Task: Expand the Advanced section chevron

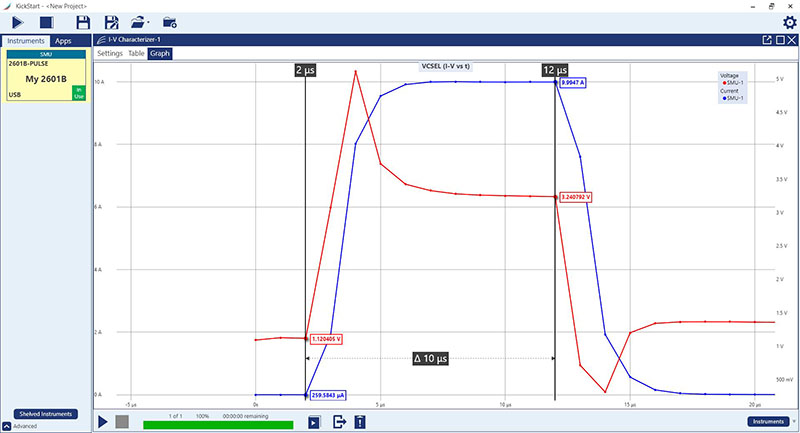Action: [7, 426]
